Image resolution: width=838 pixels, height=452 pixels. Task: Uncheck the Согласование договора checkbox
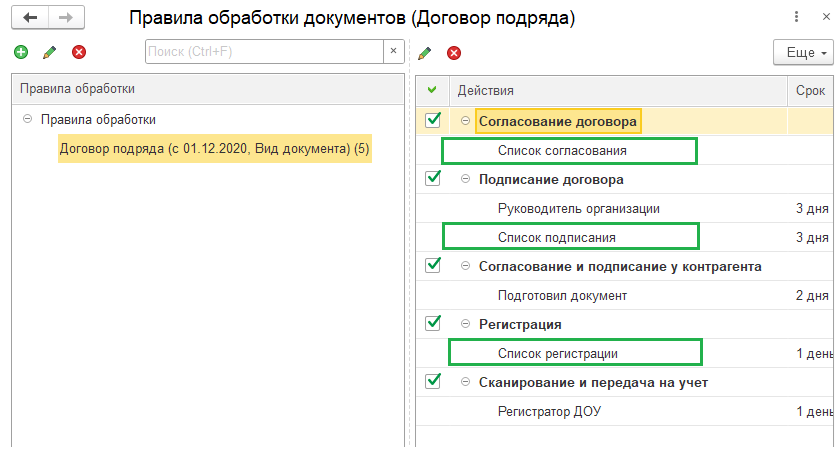coord(433,121)
